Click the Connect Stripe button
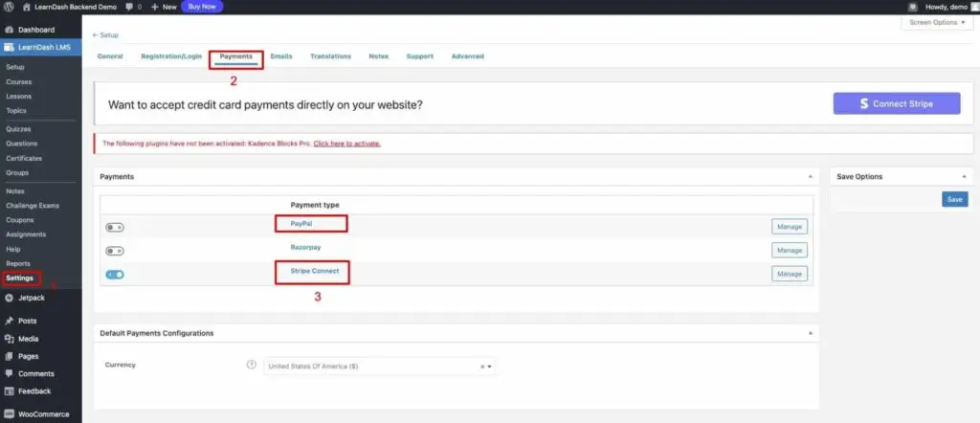The height and width of the screenshot is (423, 980). coord(897,103)
